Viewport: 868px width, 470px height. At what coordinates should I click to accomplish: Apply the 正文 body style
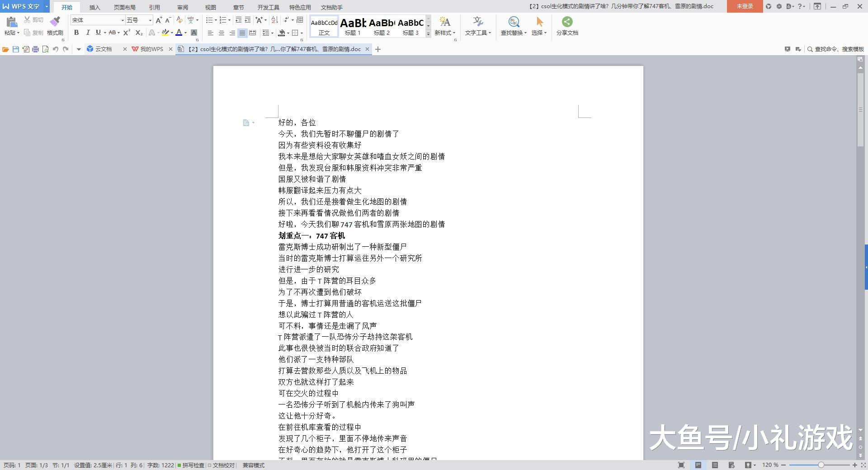point(324,26)
